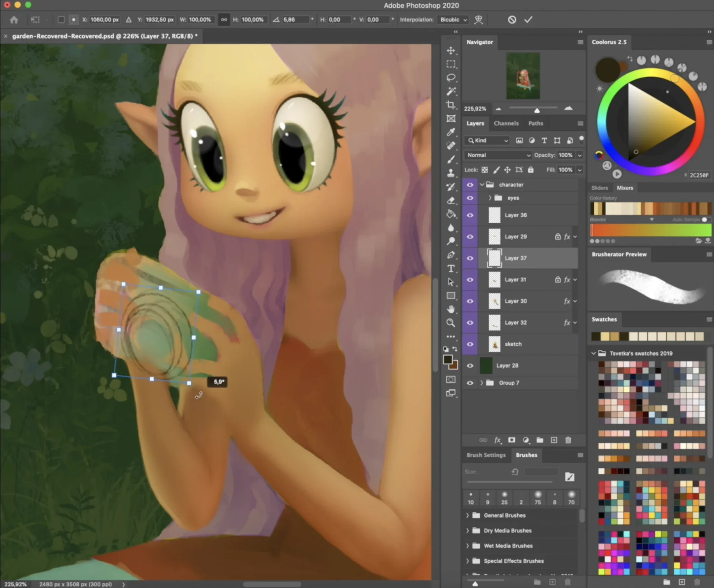The width and height of the screenshot is (714, 588).
Task: Switch to the Channels tab
Action: point(506,123)
